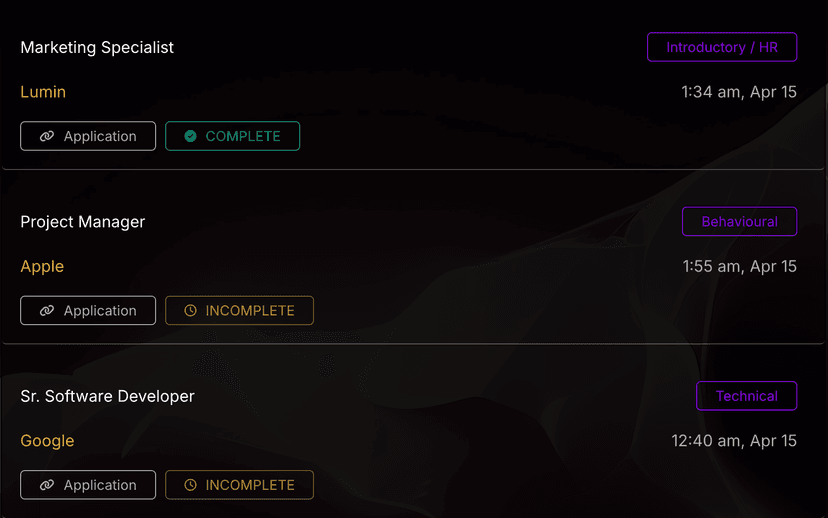Select the Marketing Specialist job title
828x518 pixels.
97,47
